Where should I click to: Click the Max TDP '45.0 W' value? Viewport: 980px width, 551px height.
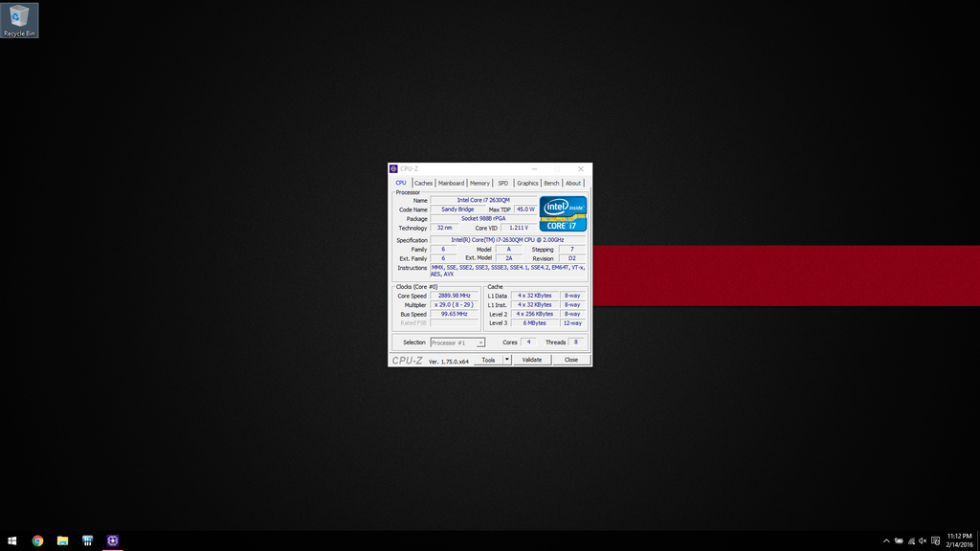tap(525, 209)
